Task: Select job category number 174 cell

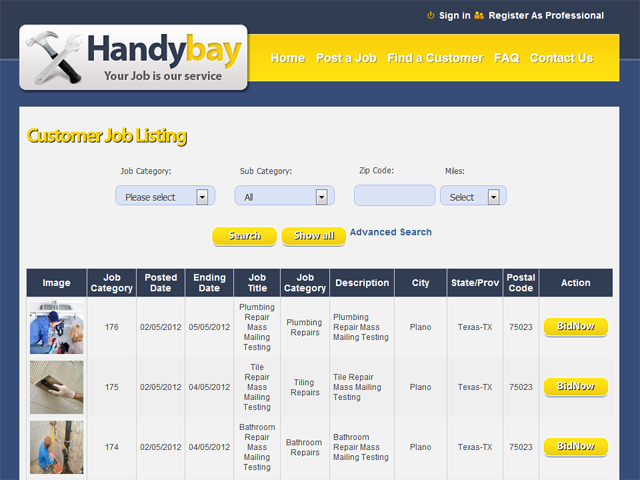Action: tap(111, 447)
